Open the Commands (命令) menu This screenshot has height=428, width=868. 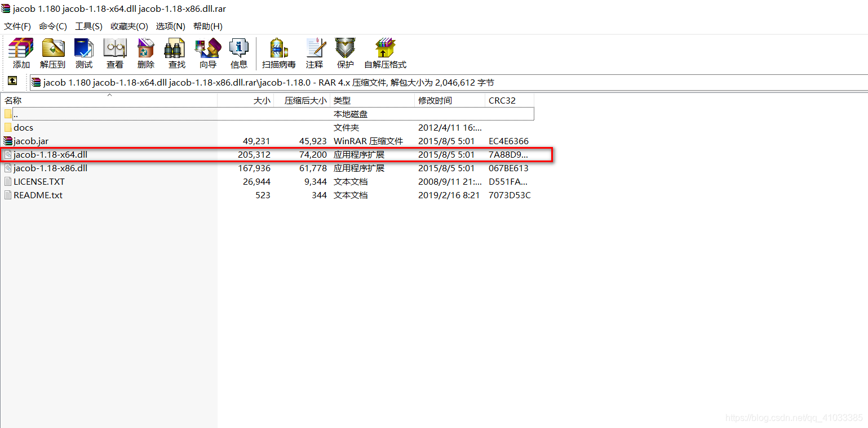coord(53,26)
